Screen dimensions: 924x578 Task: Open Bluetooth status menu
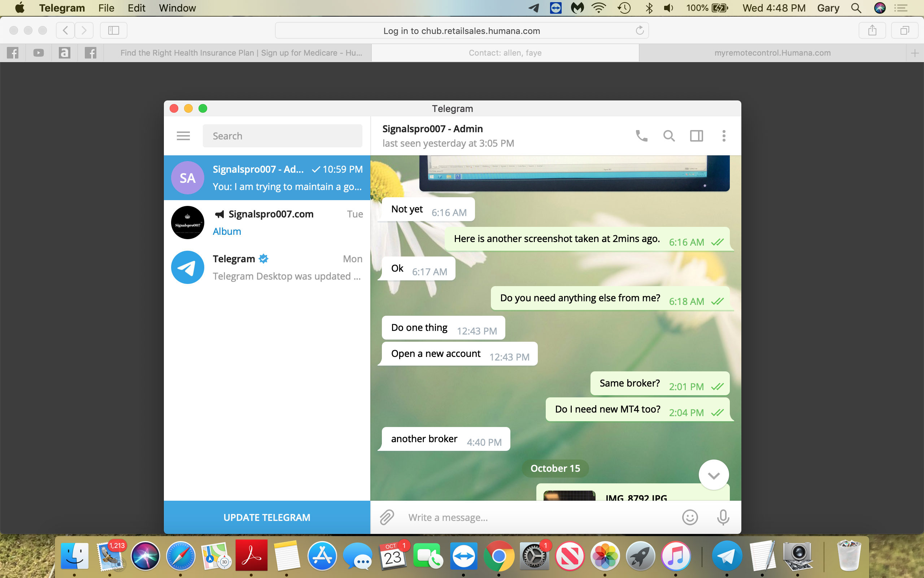(649, 8)
